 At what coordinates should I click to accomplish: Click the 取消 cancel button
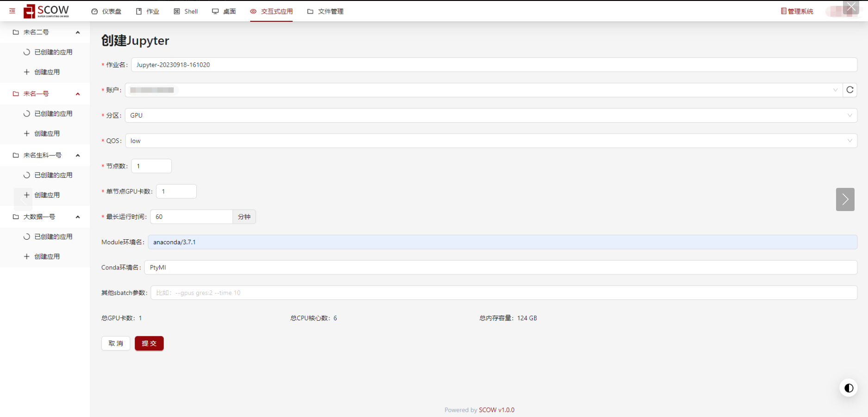coord(116,343)
